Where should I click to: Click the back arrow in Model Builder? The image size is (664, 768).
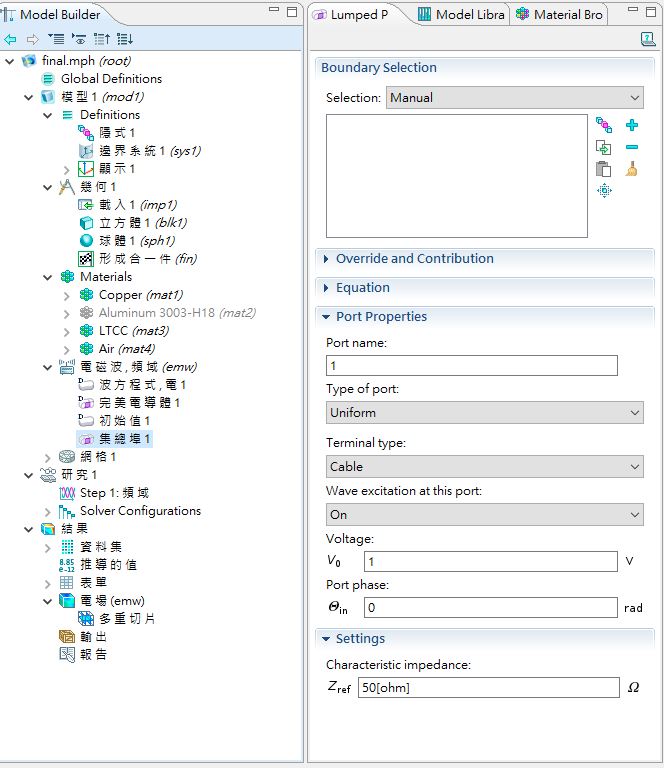click(11, 39)
